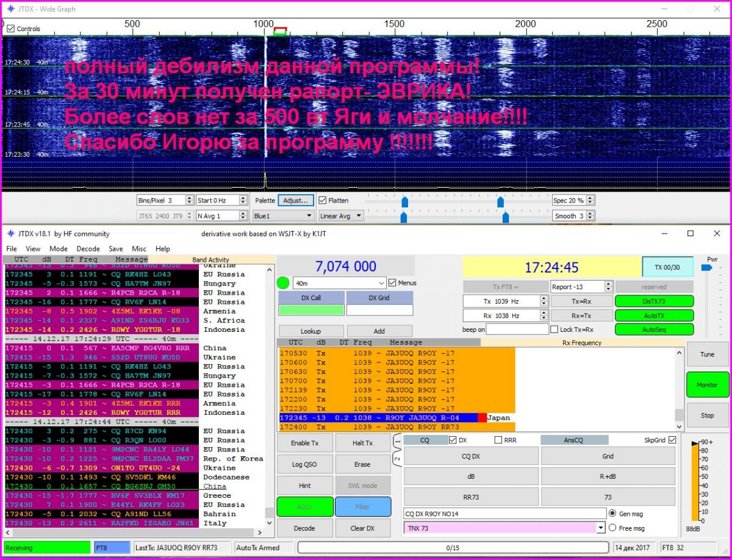Image resolution: width=732 pixels, height=560 pixels.
Task: Click the TX 00/30 period indicator
Action: (x=667, y=267)
